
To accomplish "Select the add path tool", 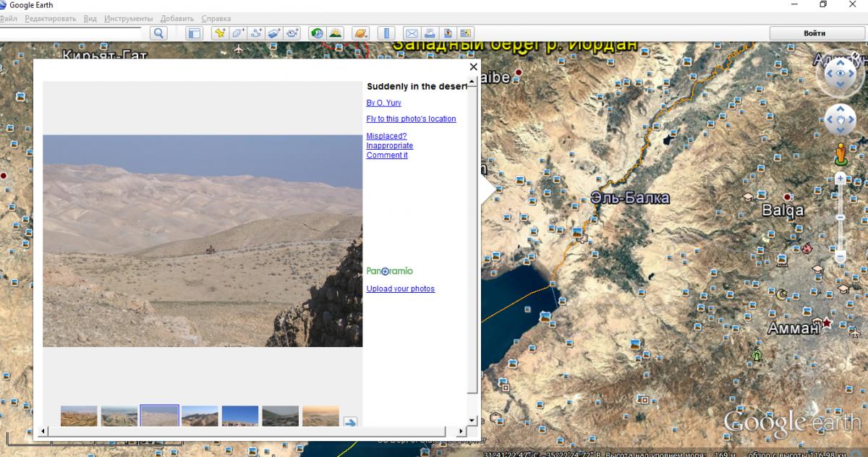I will (x=257, y=33).
